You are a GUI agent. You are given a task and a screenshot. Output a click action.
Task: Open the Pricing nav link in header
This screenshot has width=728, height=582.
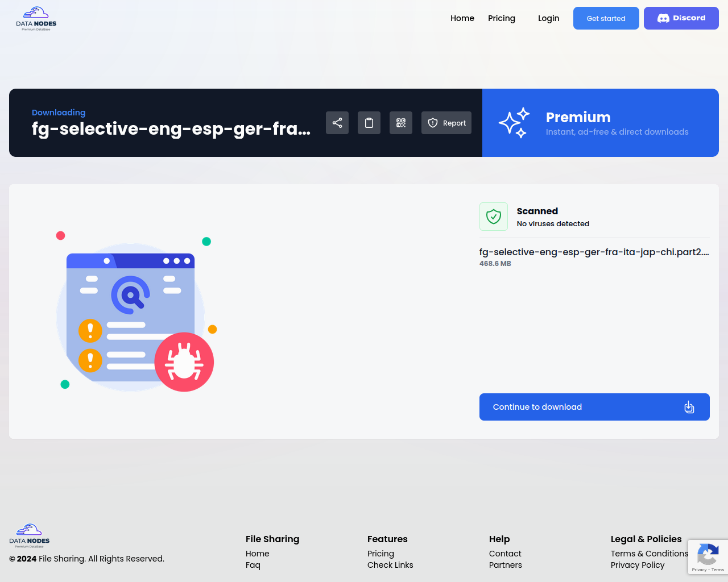click(502, 18)
